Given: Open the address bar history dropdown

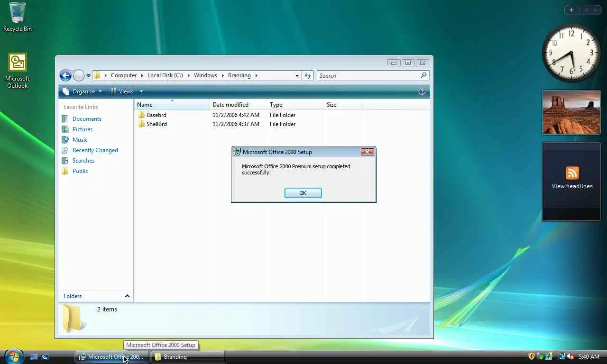Looking at the screenshot, I should (297, 75).
